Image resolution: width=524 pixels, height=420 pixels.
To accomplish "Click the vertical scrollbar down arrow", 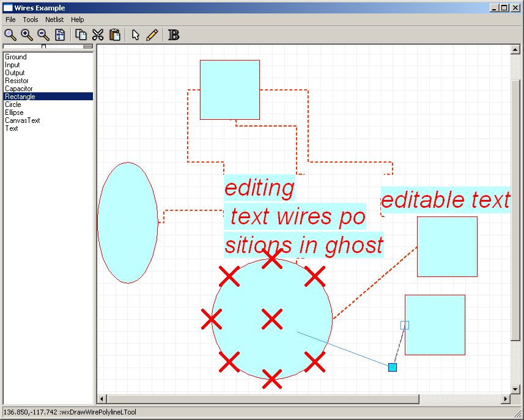I will click(x=515, y=389).
